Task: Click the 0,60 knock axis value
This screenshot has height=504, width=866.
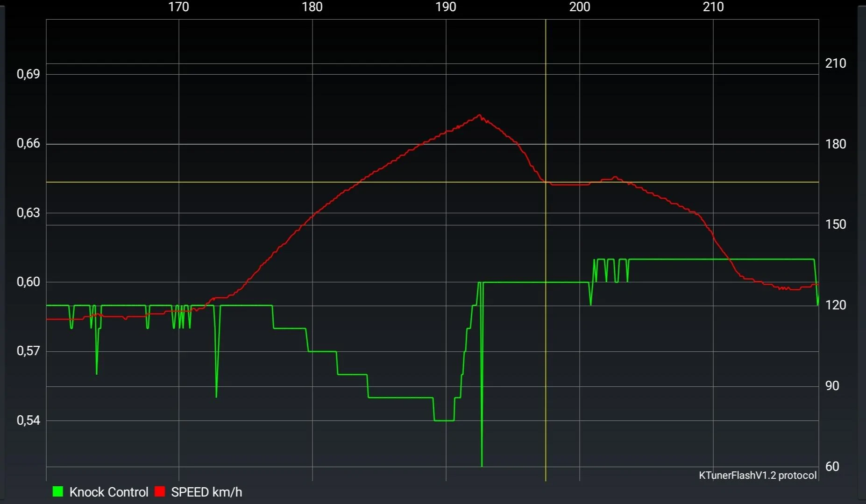Action: click(x=28, y=281)
